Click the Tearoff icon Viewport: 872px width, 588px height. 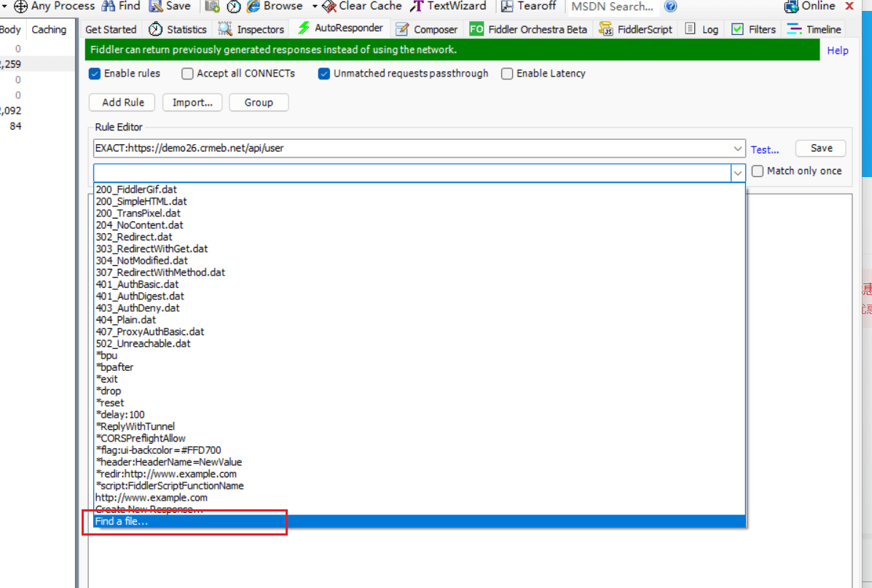507,6
